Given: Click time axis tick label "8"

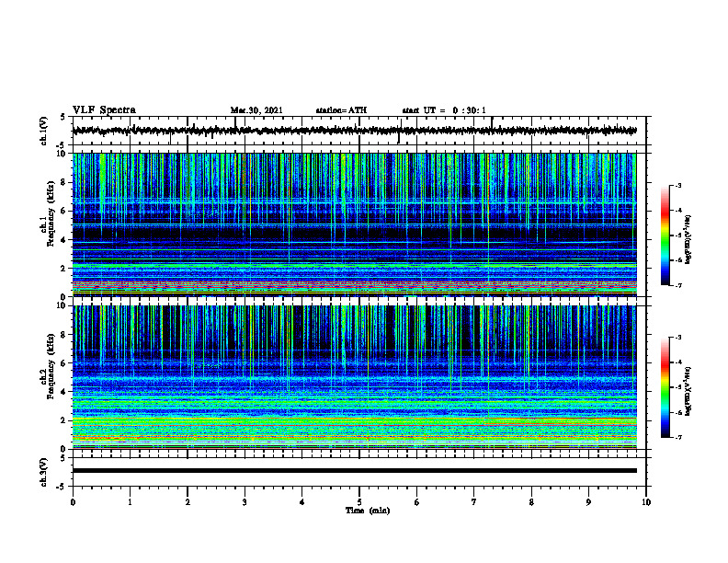Looking at the screenshot, I should [531, 502].
